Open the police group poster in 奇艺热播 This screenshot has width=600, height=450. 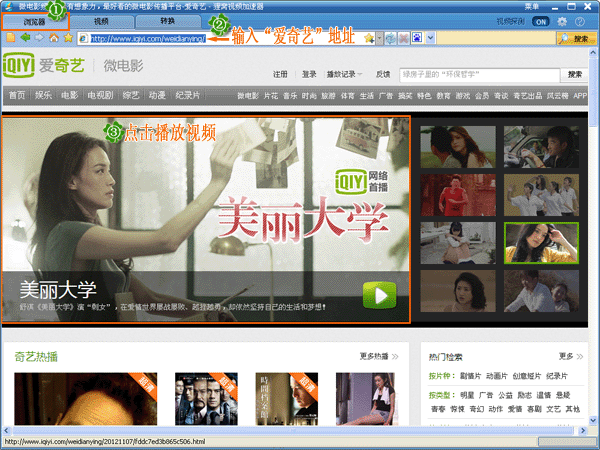(x=206, y=399)
